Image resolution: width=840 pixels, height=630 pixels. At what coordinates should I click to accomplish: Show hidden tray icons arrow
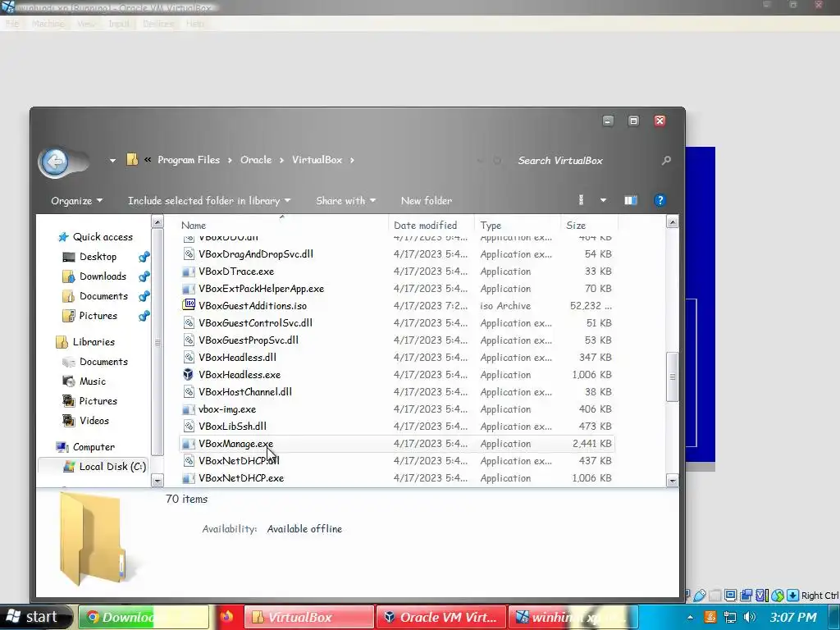click(690, 617)
